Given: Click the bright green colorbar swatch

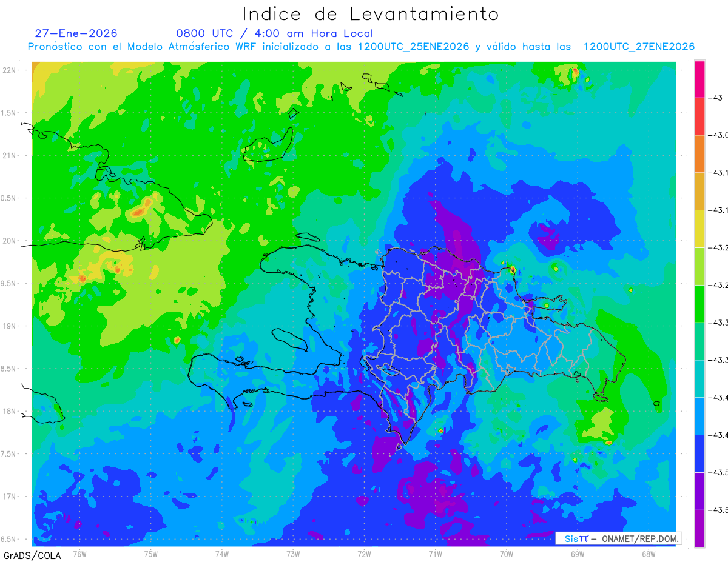Looking at the screenshot, I should (699, 304).
